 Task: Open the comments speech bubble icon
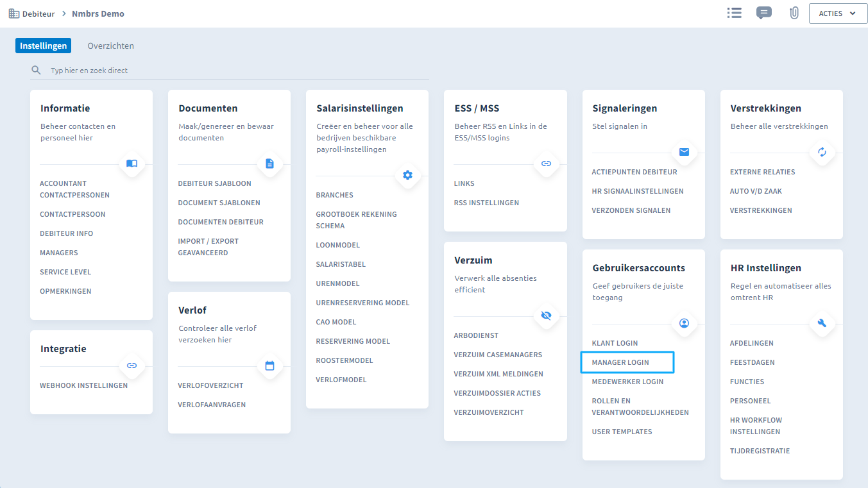tap(763, 13)
